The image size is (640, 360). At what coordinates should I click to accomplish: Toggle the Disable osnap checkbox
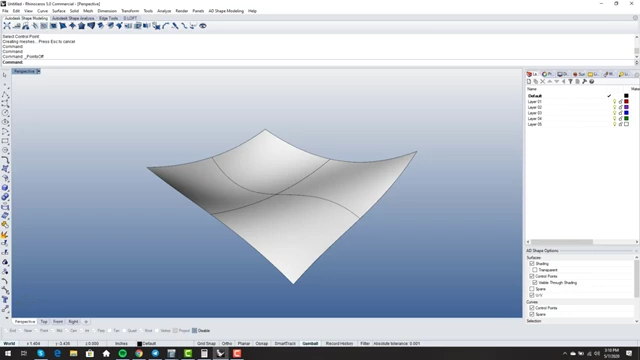[194, 331]
